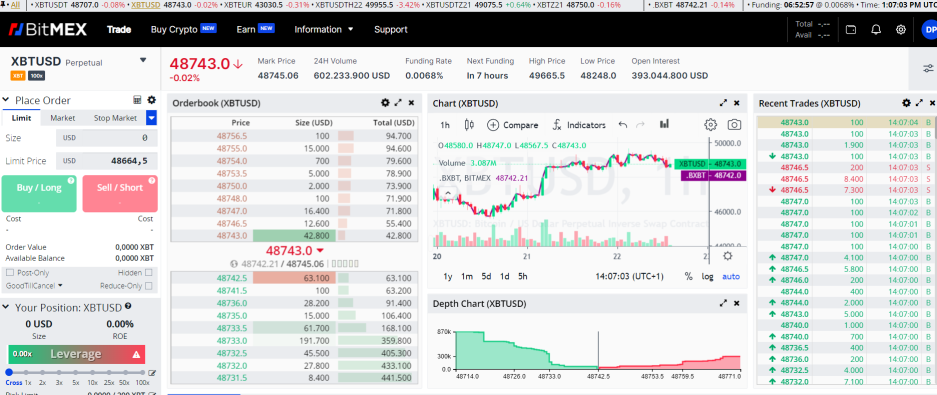This screenshot has height=395, width=937.
Task: Change chart candle style icon
Action: (469, 125)
